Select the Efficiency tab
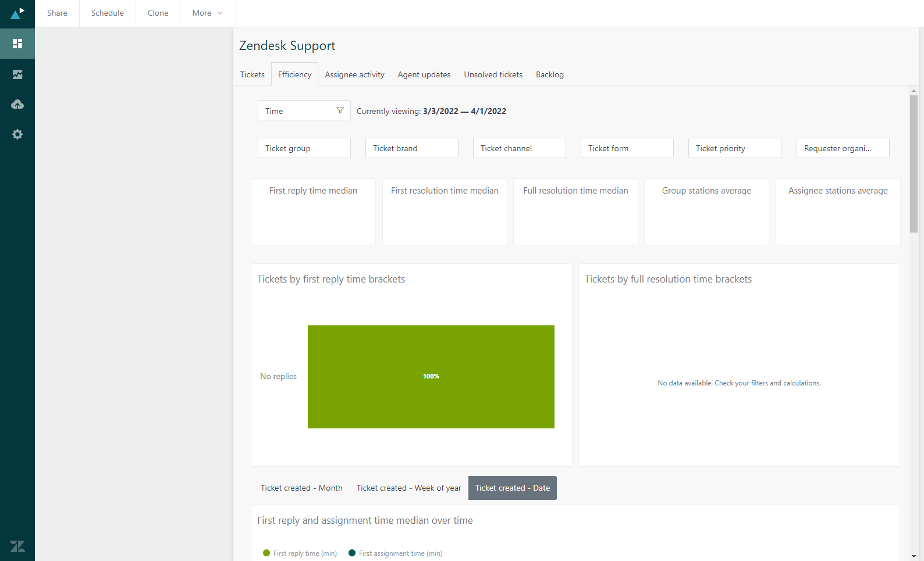The width and height of the screenshot is (924, 561). point(295,74)
